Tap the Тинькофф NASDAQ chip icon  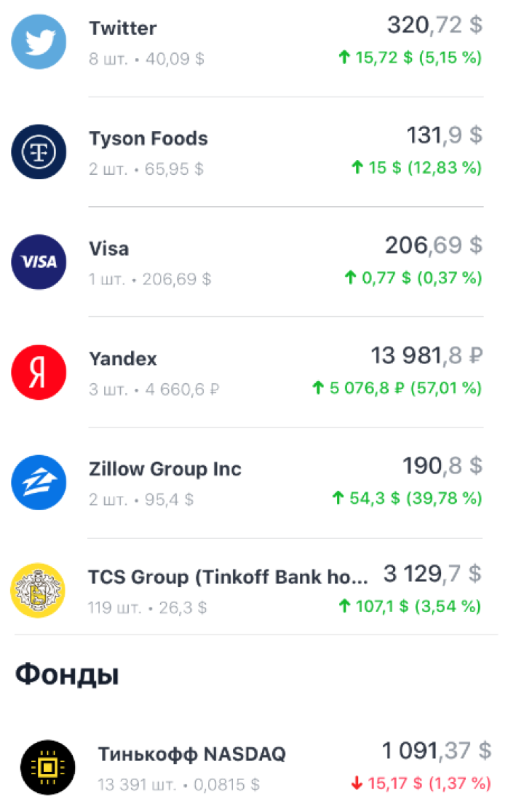point(47,768)
